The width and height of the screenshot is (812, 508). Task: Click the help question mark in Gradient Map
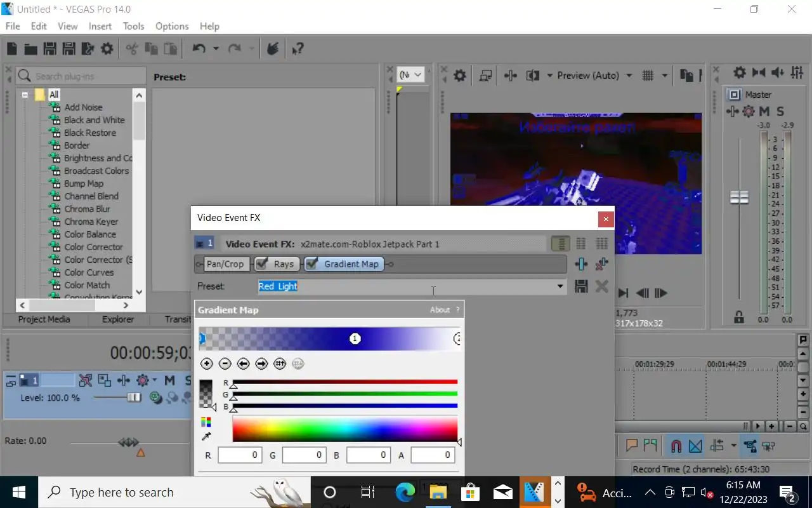(x=458, y=310)
